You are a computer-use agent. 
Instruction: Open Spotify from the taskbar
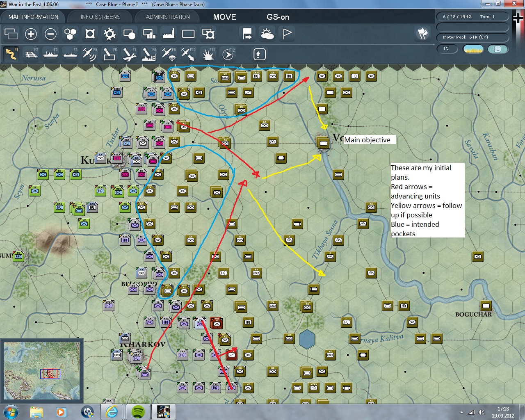138,412
